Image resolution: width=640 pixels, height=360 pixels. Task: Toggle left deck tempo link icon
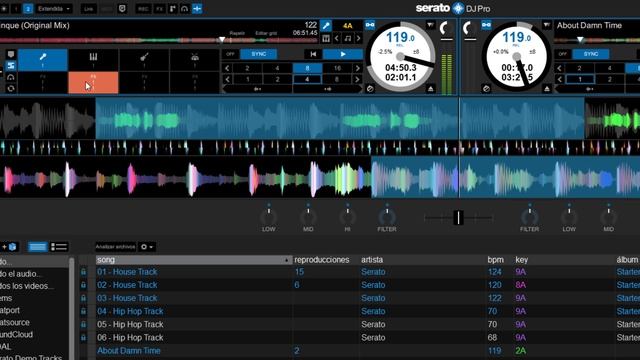tap(370, 25)
